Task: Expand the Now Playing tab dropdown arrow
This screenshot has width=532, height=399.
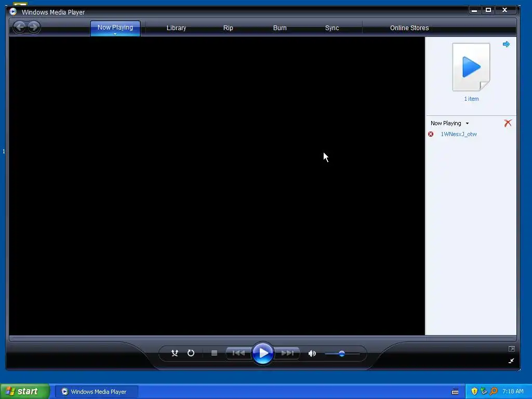Action: click(115, 34)
